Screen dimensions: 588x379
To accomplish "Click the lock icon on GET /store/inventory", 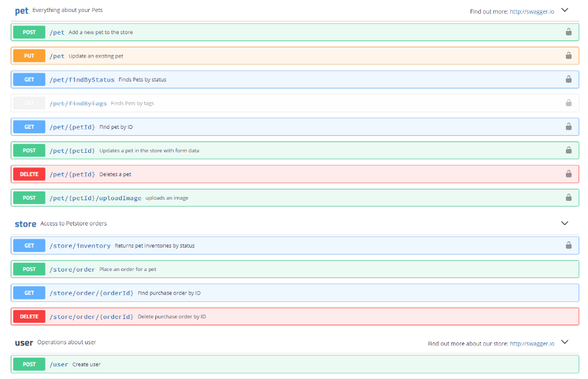I will click(x=568, y=245).
